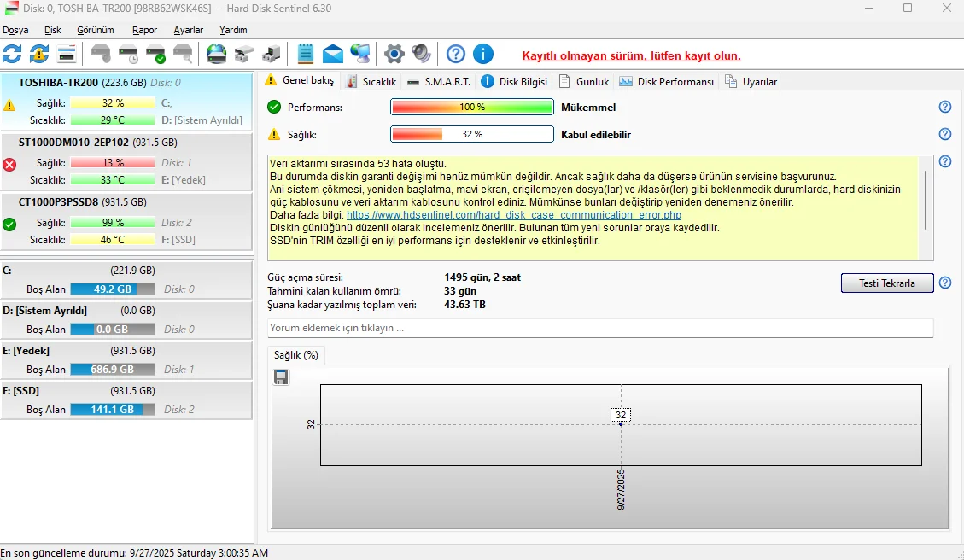Open the Yardım menu

tap(234, 30)
